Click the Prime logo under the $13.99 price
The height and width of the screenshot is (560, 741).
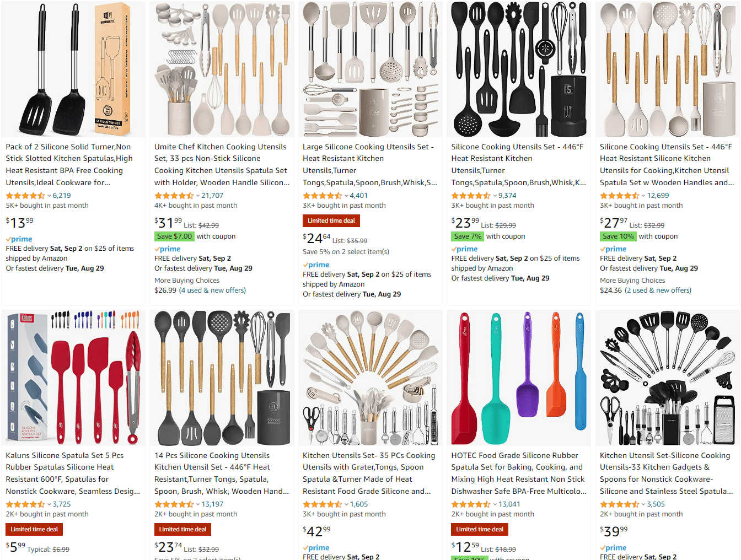click(19, 239)
